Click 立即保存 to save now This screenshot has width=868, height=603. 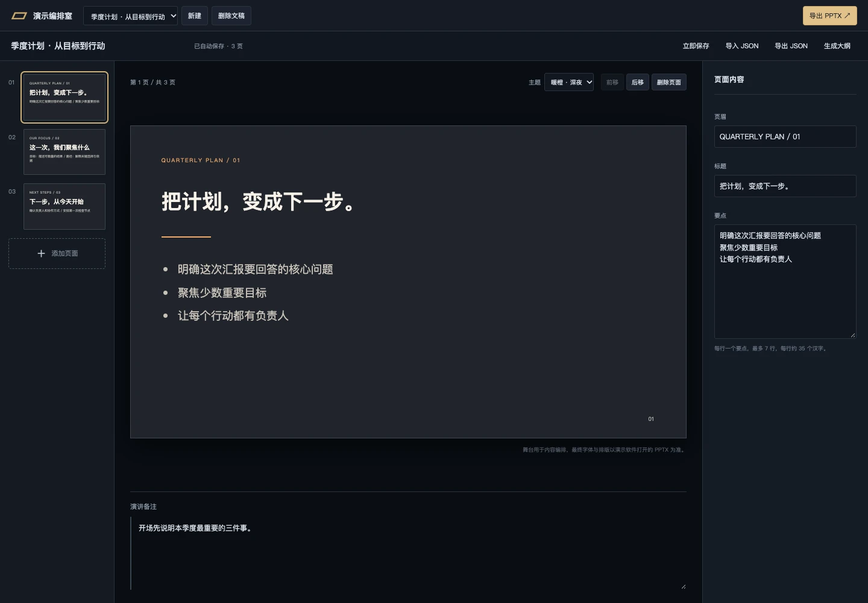click(x=696, y=46)
